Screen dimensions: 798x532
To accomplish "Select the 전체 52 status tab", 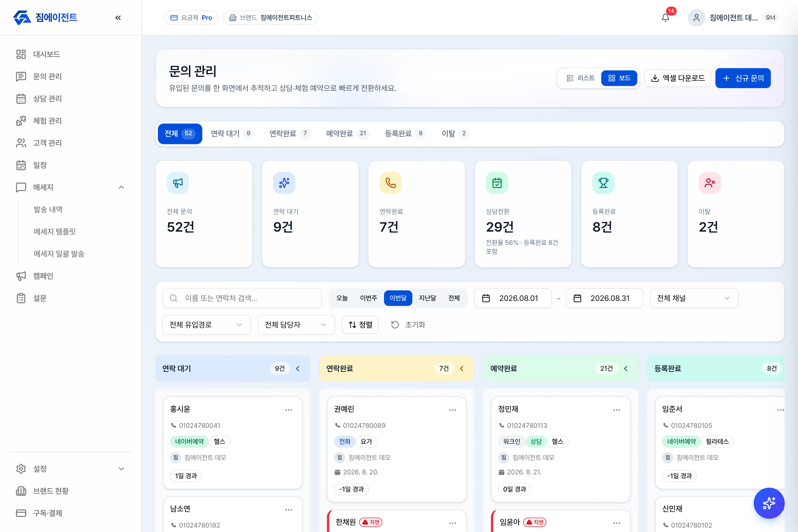I will pyautogui.click(x=180, y=134).
